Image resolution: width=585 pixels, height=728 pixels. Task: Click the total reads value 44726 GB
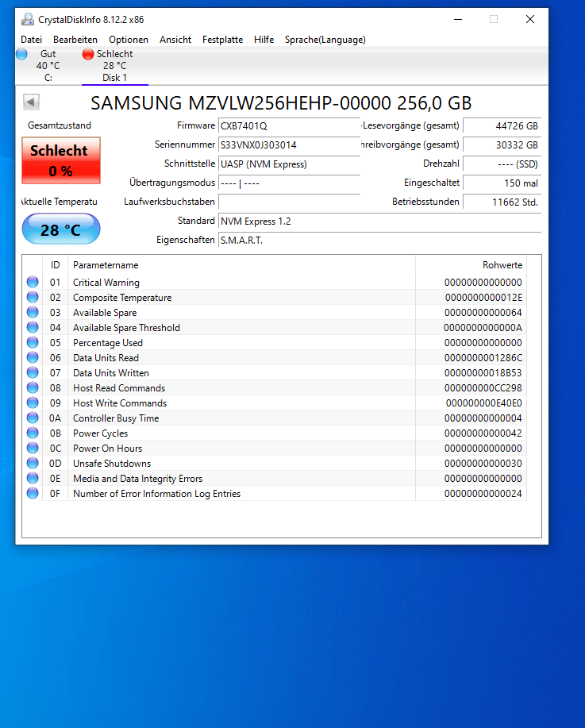(x=502, y=125)
